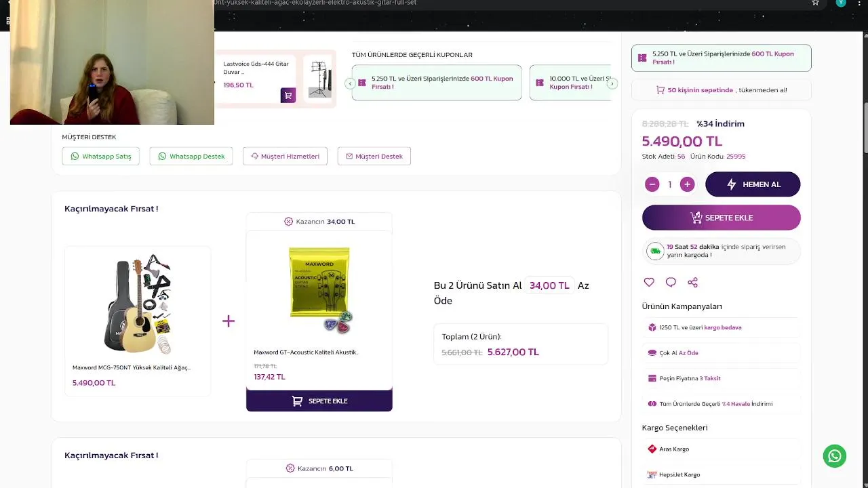Click the share icon
This screenshot has height=488, width=868.
click(692, 282)
